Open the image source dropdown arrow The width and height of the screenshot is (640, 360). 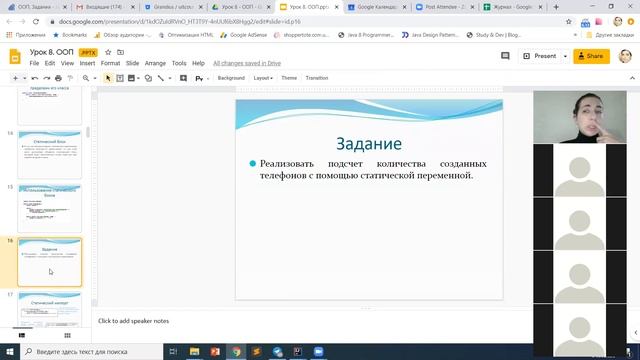tap(138, 78)
